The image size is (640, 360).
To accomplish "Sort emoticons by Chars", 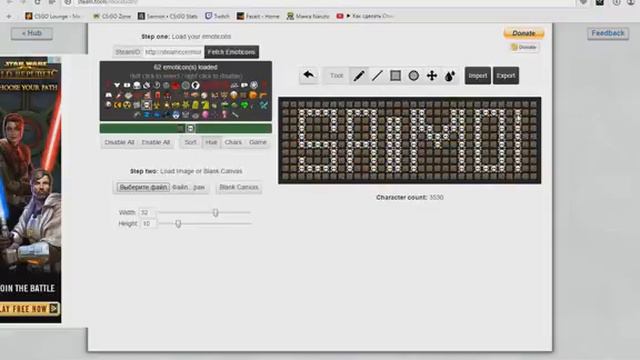I will pos(233,142).
